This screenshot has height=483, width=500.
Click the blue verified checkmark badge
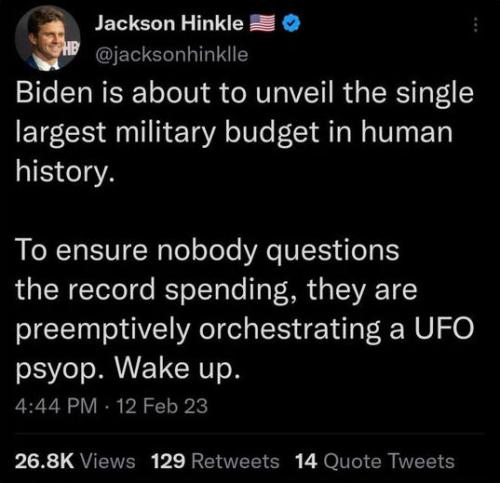tap(292, 23)
